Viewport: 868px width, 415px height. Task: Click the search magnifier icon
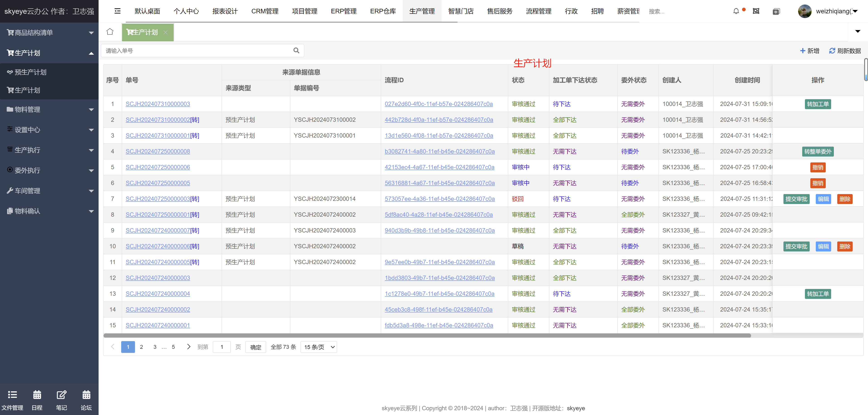point(296,50)
